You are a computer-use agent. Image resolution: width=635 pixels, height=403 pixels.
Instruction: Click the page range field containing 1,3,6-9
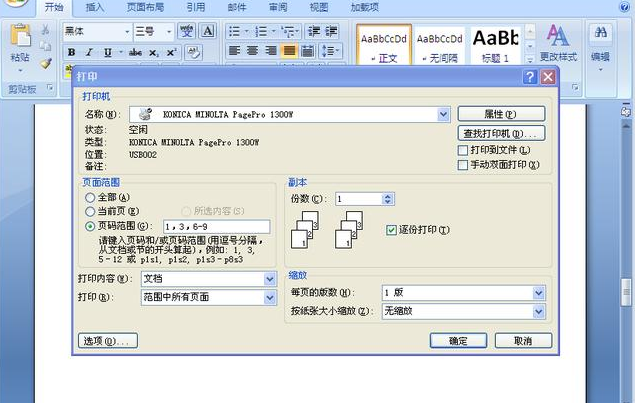coord(217,226)
